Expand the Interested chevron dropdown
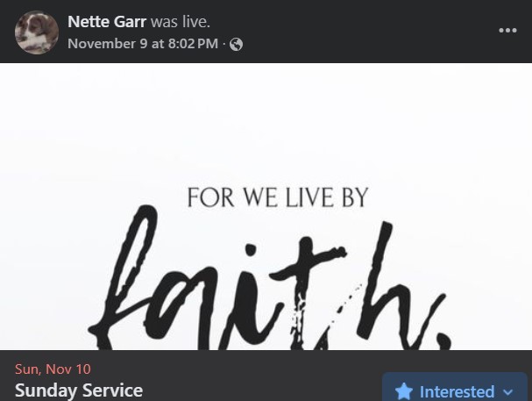This screenshot has height=401, width=532. click(508, 392)
